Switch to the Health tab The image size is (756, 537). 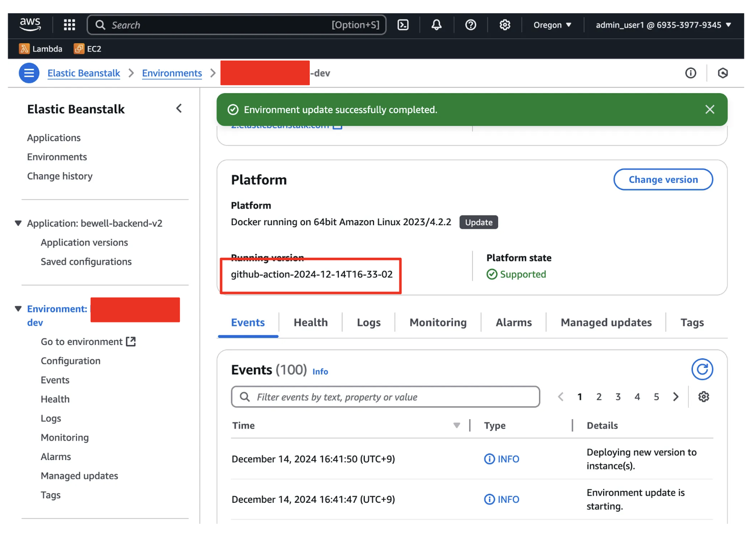point(311,323)
